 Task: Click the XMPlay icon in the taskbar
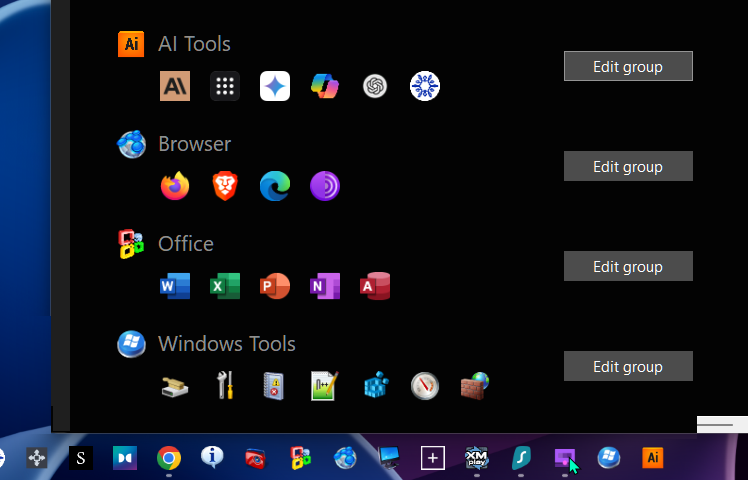point(476,458)
